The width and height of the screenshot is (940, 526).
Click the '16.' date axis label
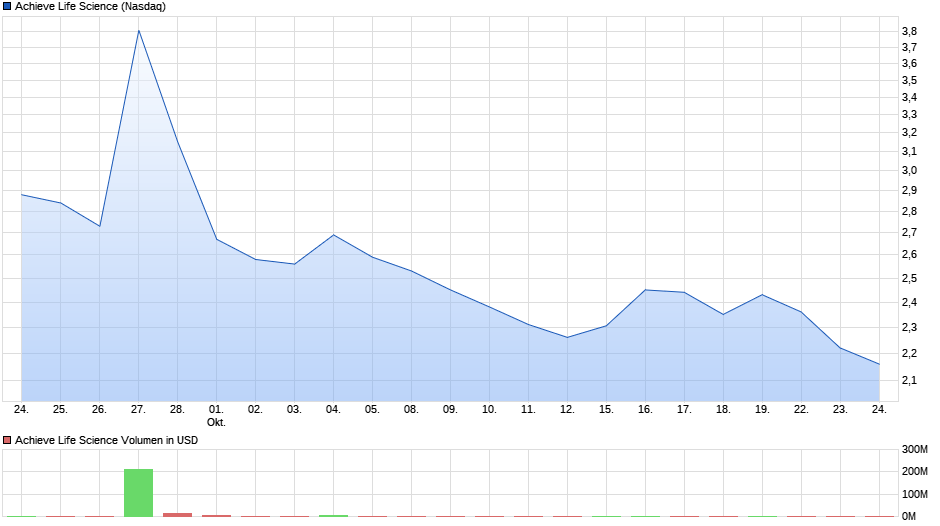645,409
